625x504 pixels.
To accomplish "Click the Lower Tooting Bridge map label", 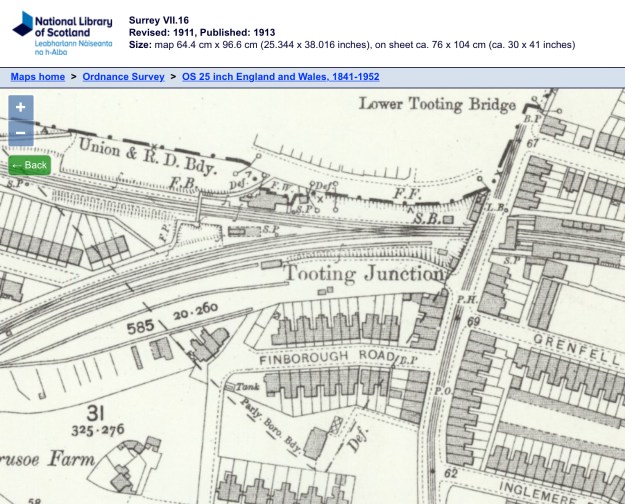I will (437, 104).
